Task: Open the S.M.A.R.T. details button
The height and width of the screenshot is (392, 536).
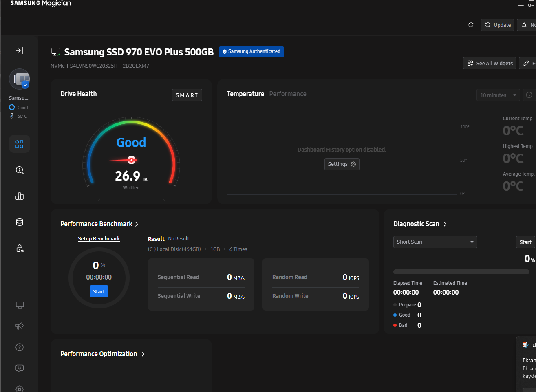Action: tap(187, 95)
